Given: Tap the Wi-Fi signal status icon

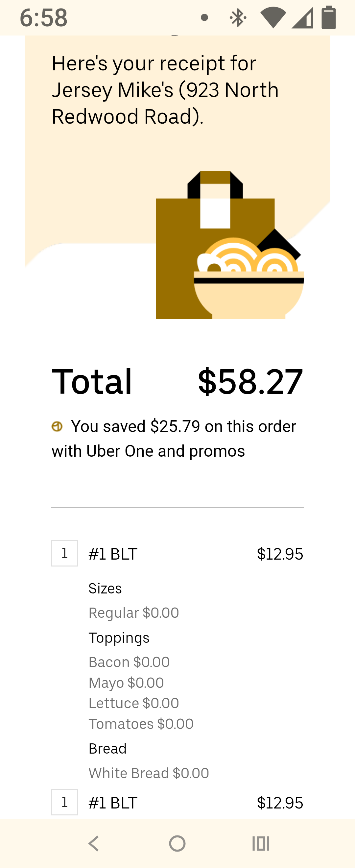Looking at the screenshot, I should coord(273,17).
